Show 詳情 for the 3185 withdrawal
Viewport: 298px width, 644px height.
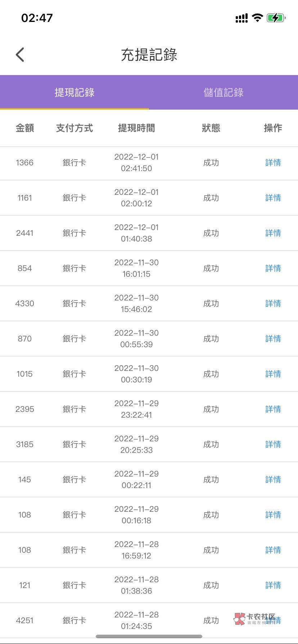pyautogui.click(x=273, y=445)
